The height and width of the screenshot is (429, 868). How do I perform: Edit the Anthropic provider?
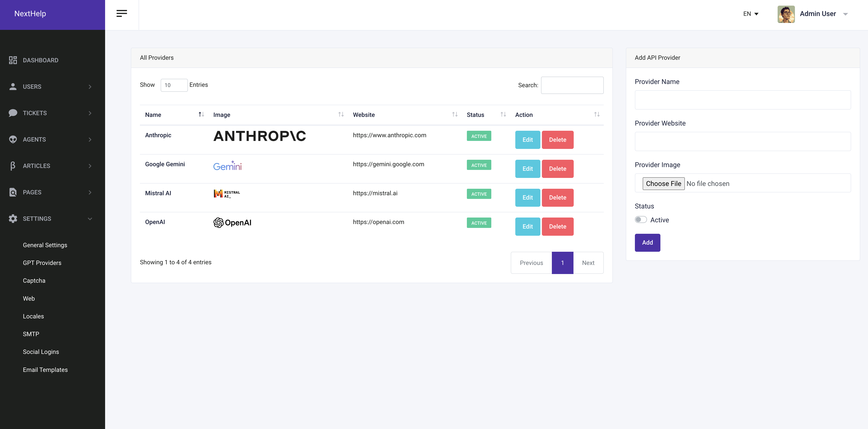(x=527, y=140)
